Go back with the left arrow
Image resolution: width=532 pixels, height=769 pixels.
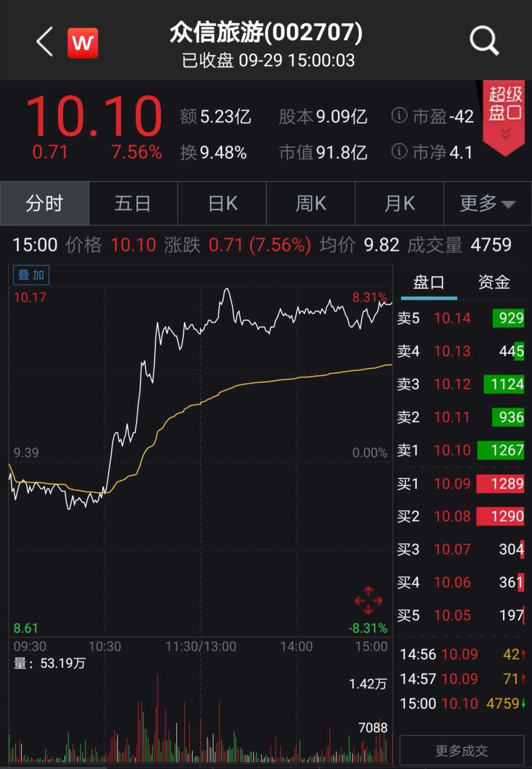45,42
